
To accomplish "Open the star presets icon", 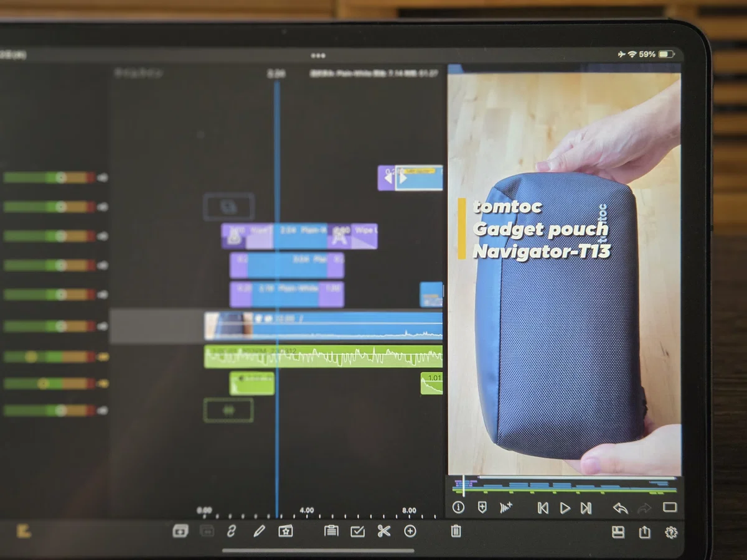I will click(285, 531).
